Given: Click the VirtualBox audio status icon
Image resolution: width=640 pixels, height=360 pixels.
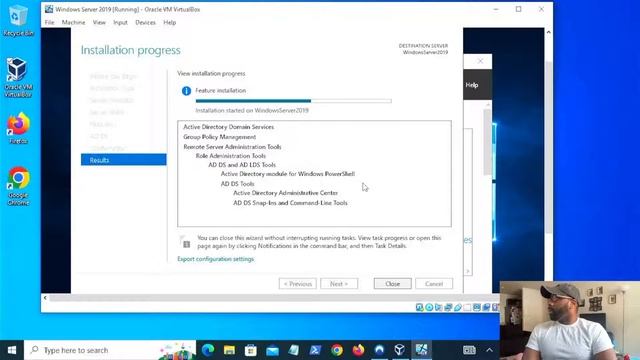Looking at the screenshot, I should (x=438, y=307).
